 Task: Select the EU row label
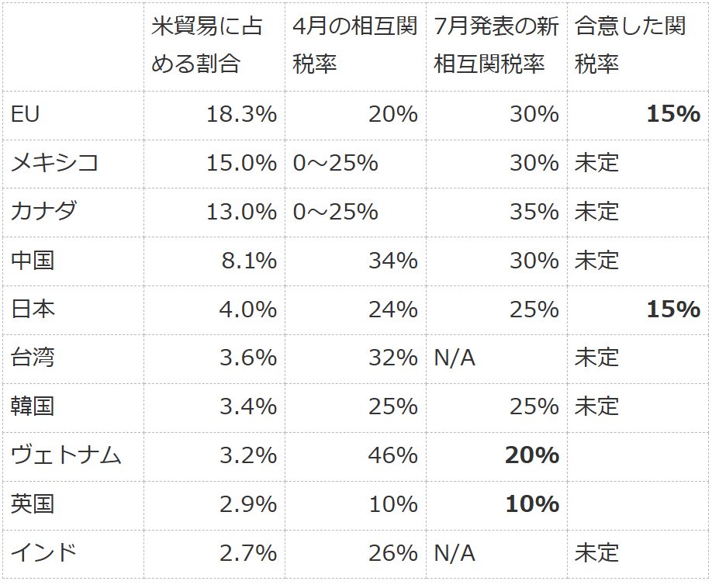[x=25, y=114]
